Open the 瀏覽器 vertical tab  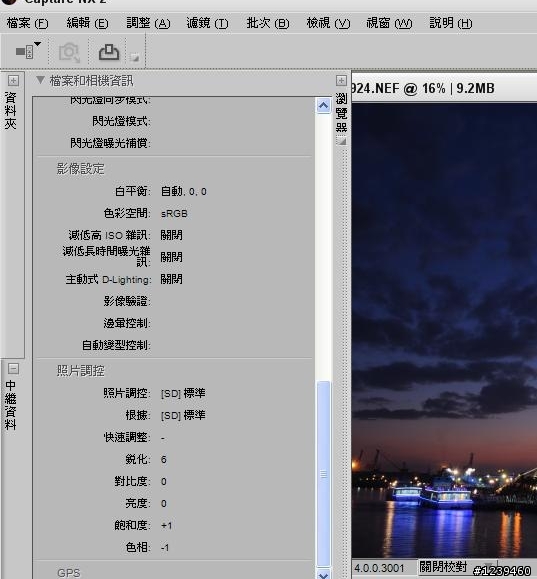pos(341,112)
